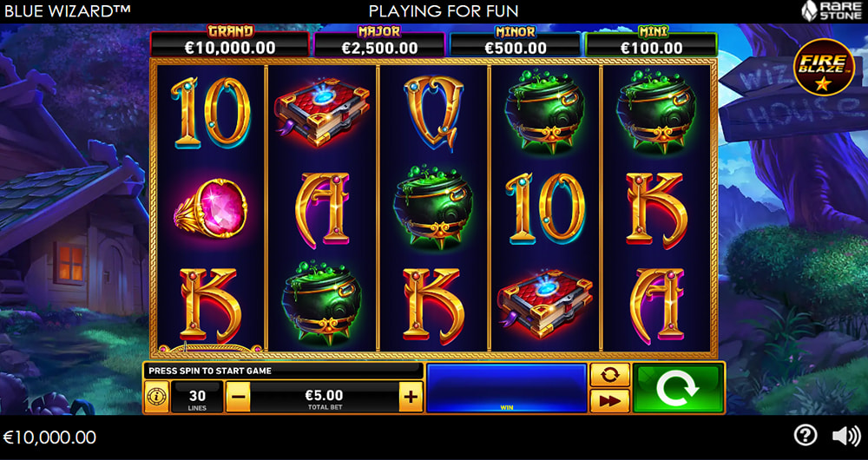Toggle the autoplay circular arrows button

click(x=609, y=375)
